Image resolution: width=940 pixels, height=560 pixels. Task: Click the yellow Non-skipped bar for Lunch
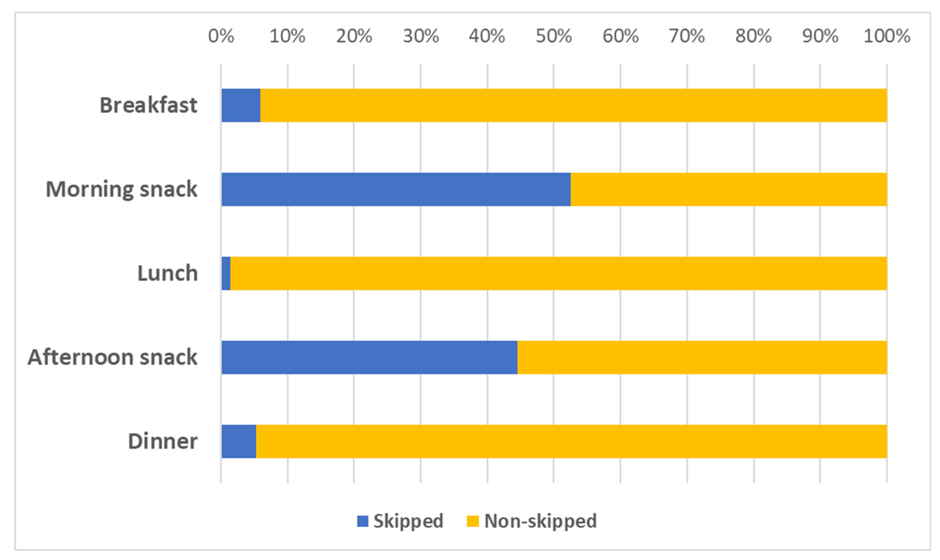pyautogui.click(x=558, y=274)
